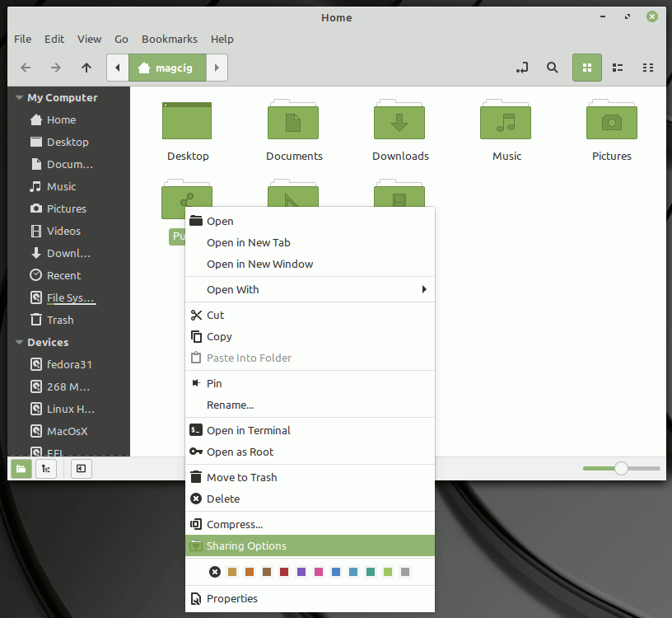The image size is (672, 618).
Task: Select the Downloads folder icon
Action: [x=399, y=120]
